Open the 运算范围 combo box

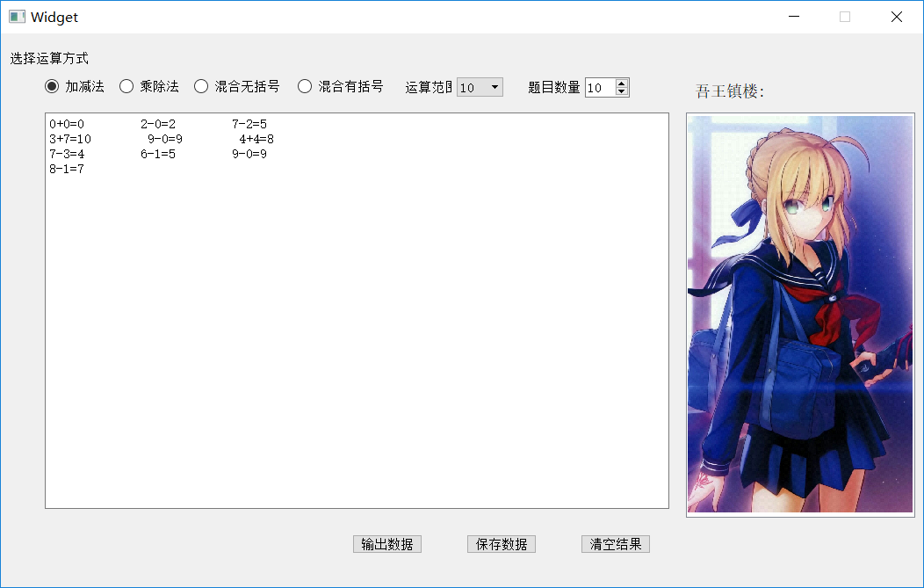[x=480, y=87]
